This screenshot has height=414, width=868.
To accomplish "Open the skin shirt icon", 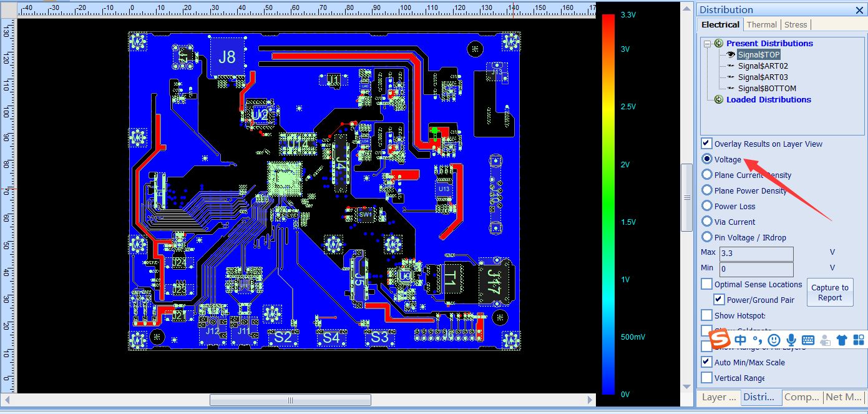I will coord(842,340).
